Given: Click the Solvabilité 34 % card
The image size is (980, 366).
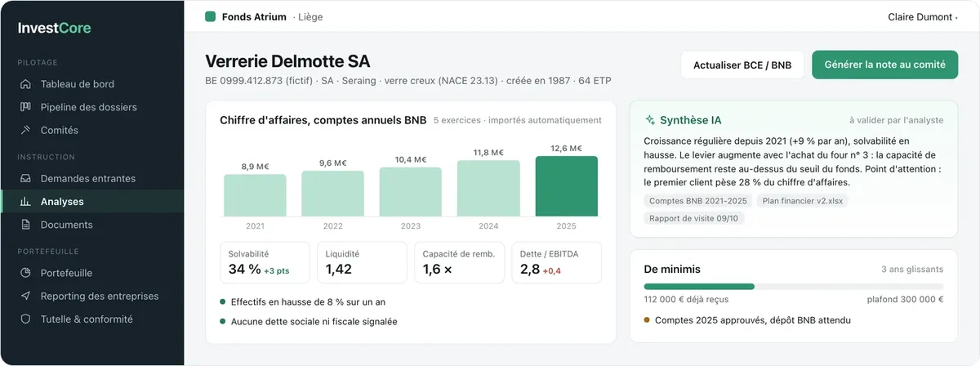Looking at the screenshot, I should (x=265, y=262).
